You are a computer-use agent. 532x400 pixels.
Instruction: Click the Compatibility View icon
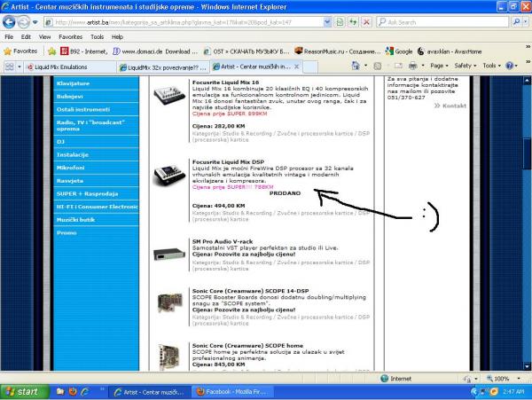coord(340,22)
